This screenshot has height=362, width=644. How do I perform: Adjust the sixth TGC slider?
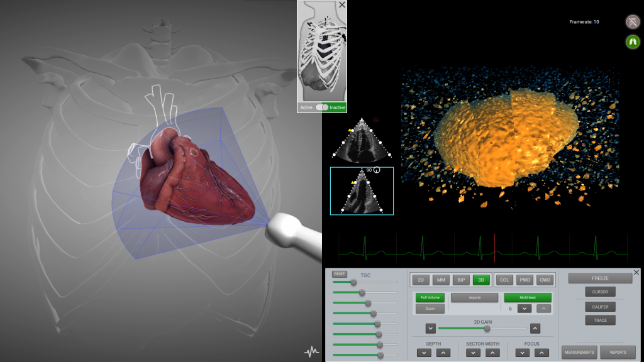379,334
